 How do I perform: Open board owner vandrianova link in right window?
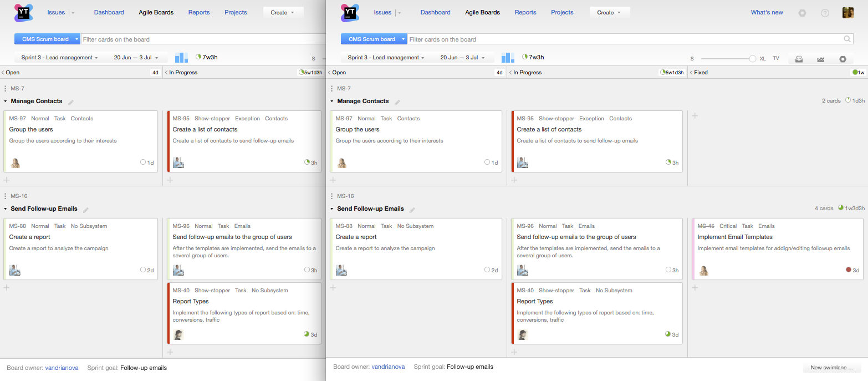tap(388, 367)
